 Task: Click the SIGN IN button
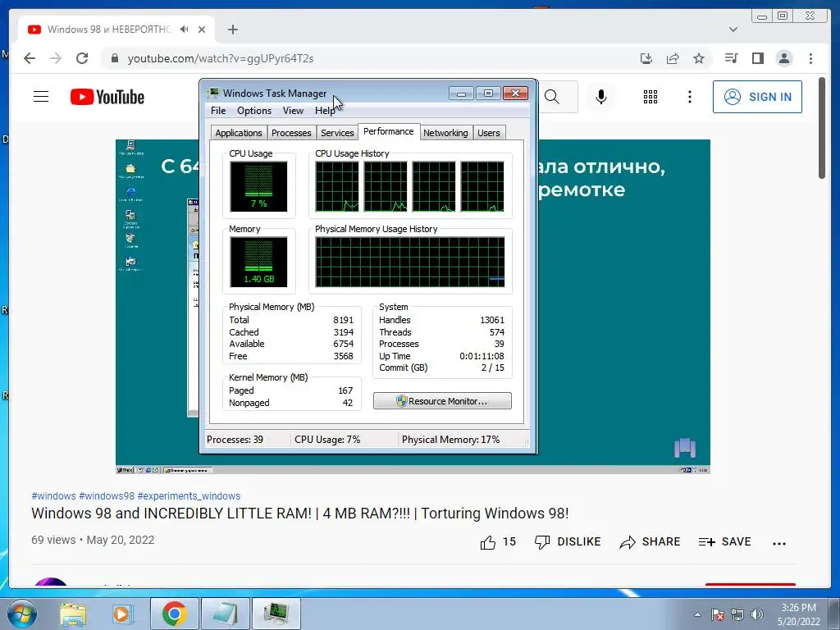pyautogui.click(x=757, y=97)
